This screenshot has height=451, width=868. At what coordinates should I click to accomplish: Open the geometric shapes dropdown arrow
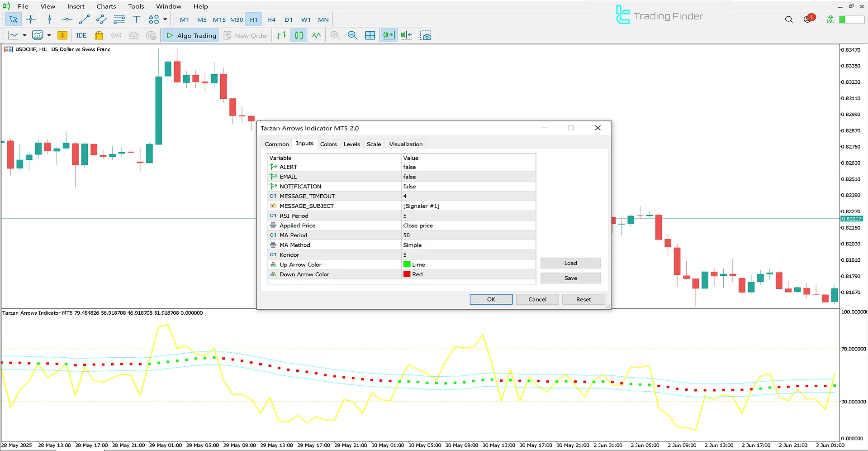(165, 19)
